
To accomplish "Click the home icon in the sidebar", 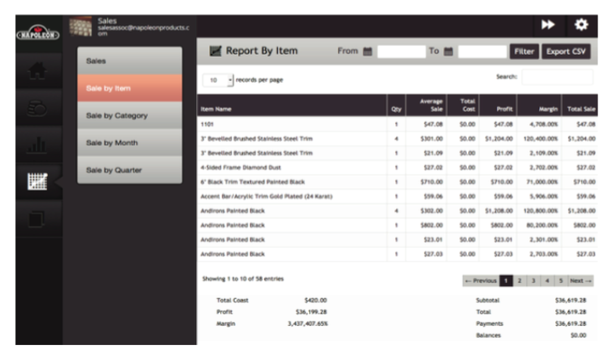I will [39, 71].
